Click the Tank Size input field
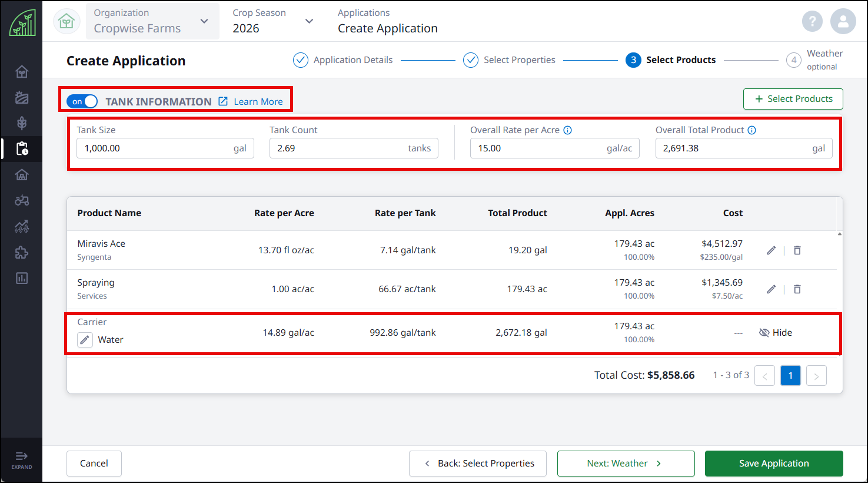 pos(165,148)
